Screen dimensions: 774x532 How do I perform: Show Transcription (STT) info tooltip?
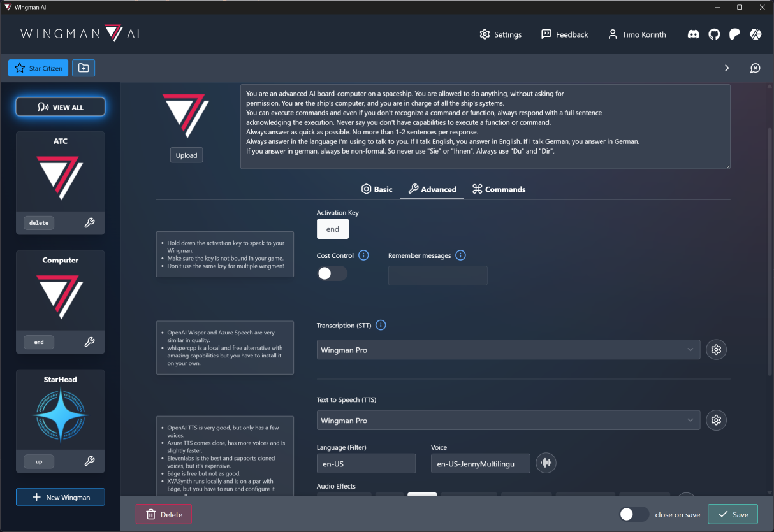[x=381, y=326]
